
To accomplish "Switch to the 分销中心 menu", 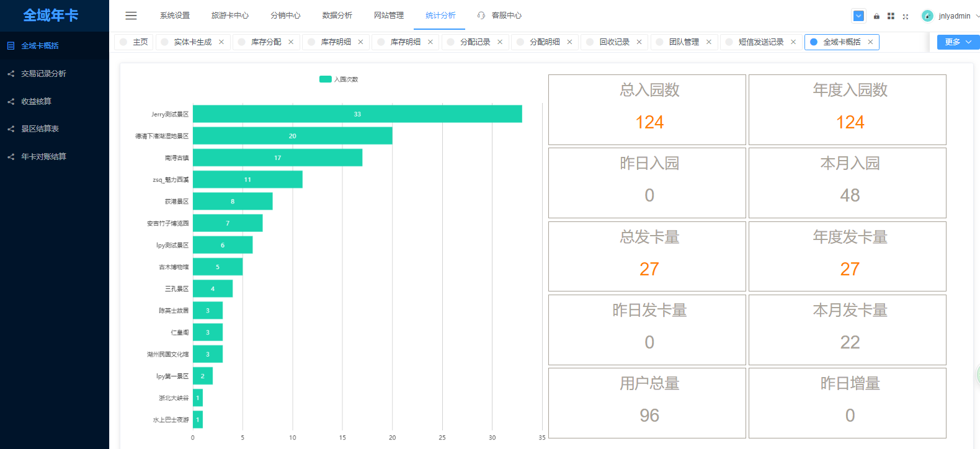I will 285,16.
